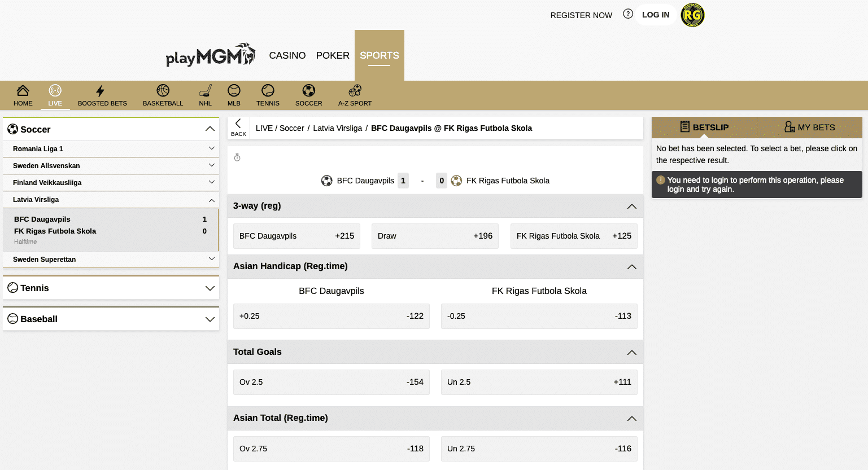The image size is (868, 470).
Task: Open the NHL hockey icon
Action: tap(206, 90)
